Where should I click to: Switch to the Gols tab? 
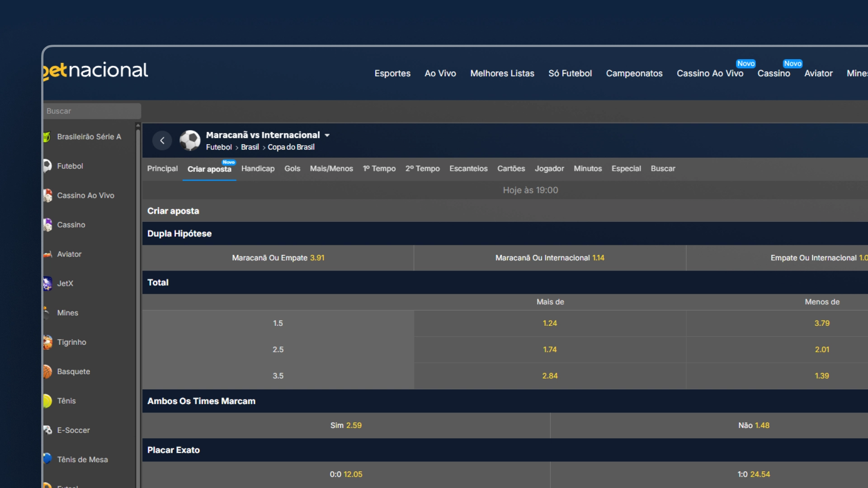pyautogui.click(x=292, y=169)
